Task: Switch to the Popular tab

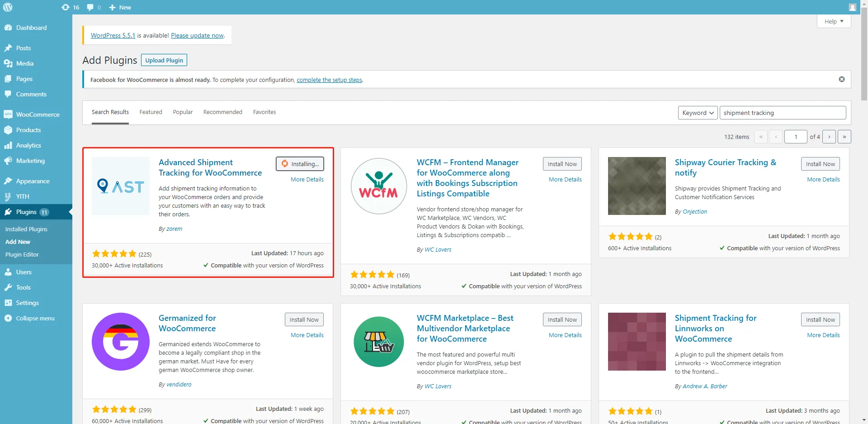Action: click(x=183, y=112)
